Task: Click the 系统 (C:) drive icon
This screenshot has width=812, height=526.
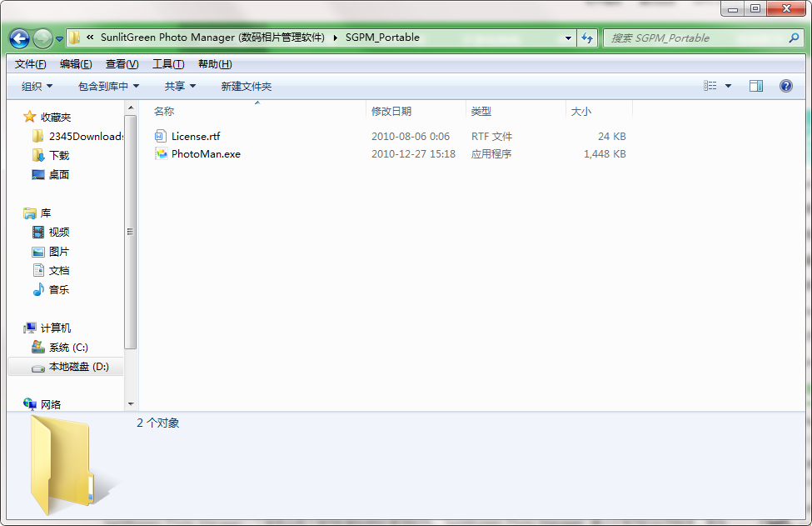Action: point(37,347)
